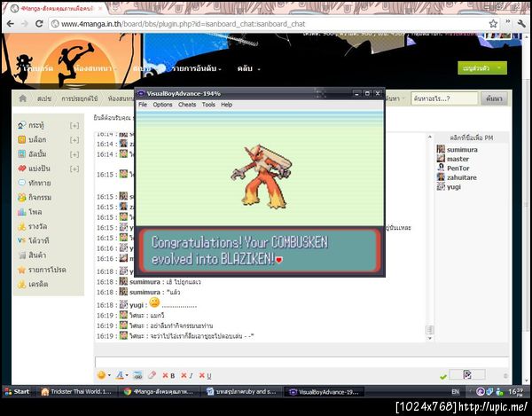Switch to 4Manga Chrome taskbar item
The height and width of the screenshot is (416, 532).
pyautogui.click(x=160, y=391)
